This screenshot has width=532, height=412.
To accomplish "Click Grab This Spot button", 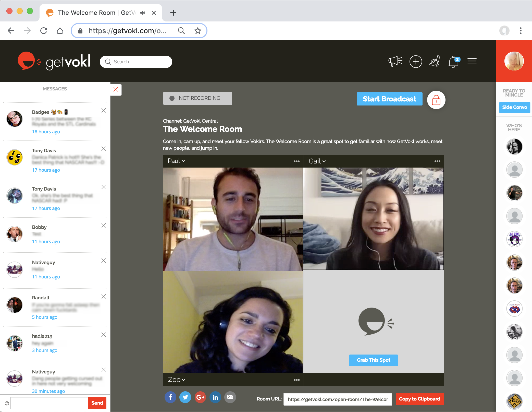I will (x=373, y=360).
